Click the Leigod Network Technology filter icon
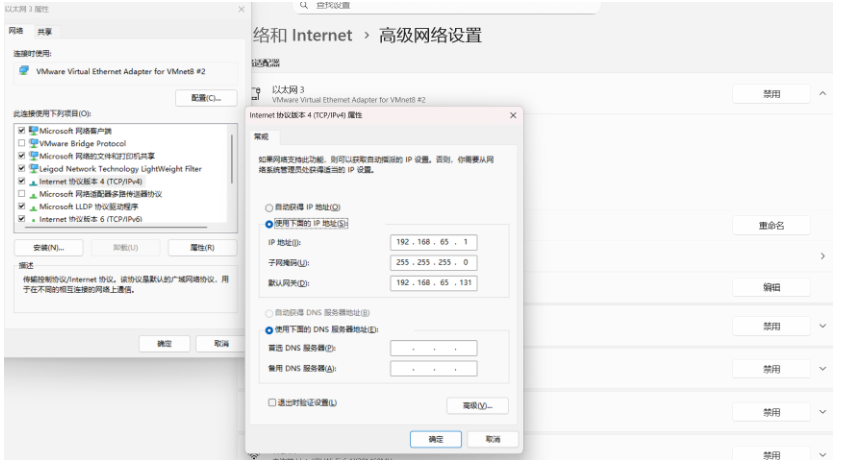The width and height of the screenshot is (850, 476). click(34, 169)
